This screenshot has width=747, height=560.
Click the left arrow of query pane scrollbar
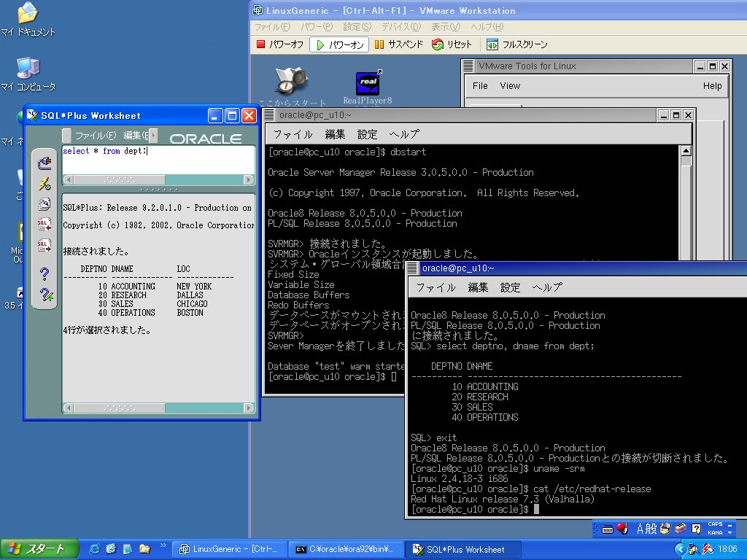click(x=68, y=180)
